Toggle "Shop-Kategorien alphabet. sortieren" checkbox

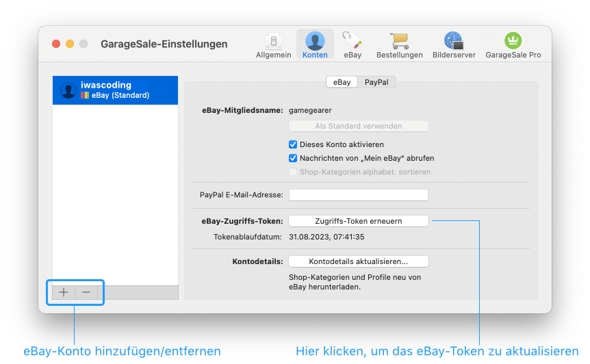click(x=294, y=172)
